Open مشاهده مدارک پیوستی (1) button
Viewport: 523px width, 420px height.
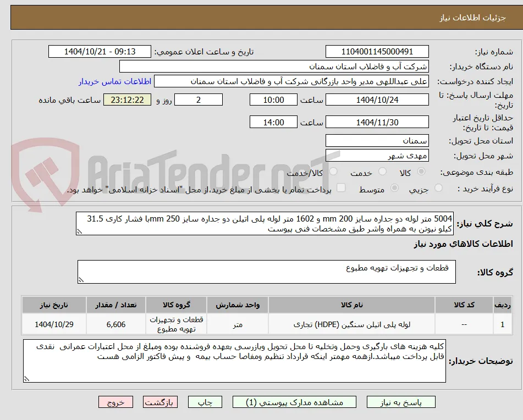point(294,402)
